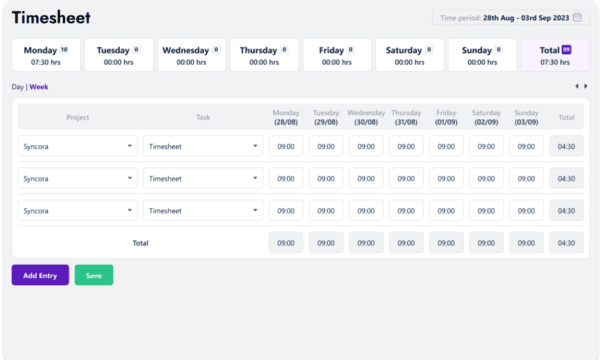
Task: Open the second row's Syncora project dropdown
Action: click(x=78, y=178)
